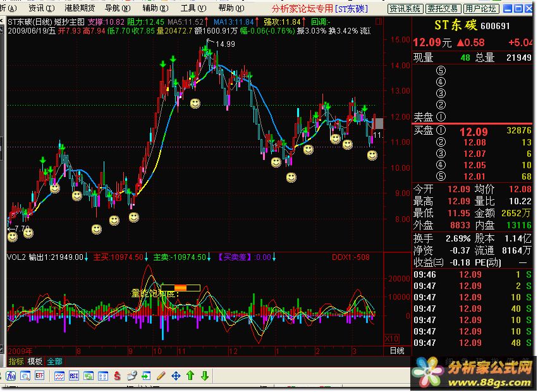Click the 量比 10.22 value
This screenshot has height=392, width=538.
tap(520, 201)
